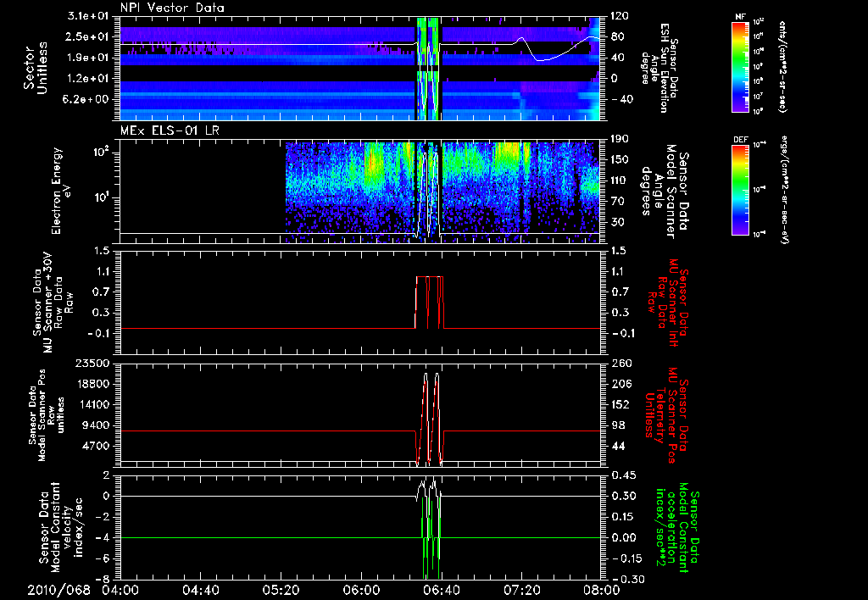Click the '6.2e+00' sector tick value
Screen dimensions: 868x600
85,100
